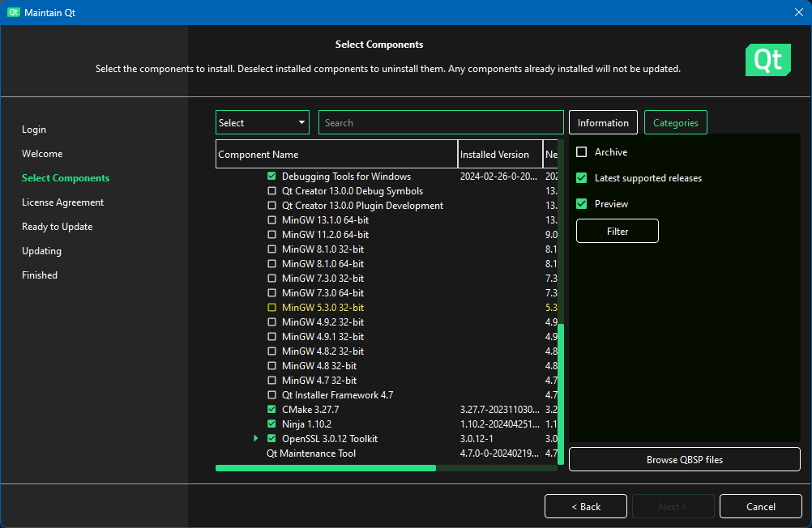Switch to the Categories tab

[676, 123]
